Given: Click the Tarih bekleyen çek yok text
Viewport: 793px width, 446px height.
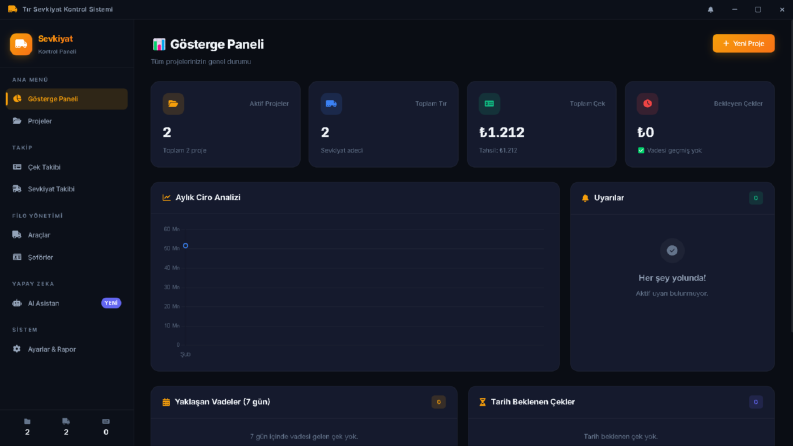Looking at the screenshot, I should pyautogui.click(x=621, y=436).
